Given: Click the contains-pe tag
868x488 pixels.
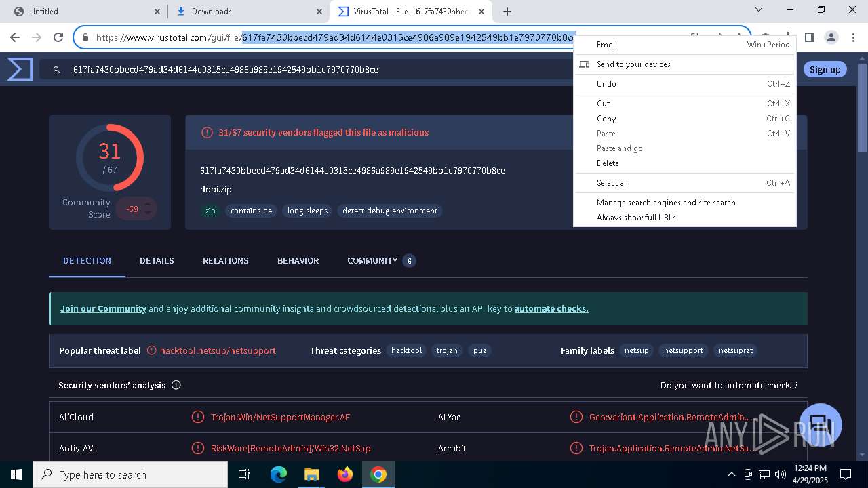Looking at the screenshot, I should tap(251, 211).
